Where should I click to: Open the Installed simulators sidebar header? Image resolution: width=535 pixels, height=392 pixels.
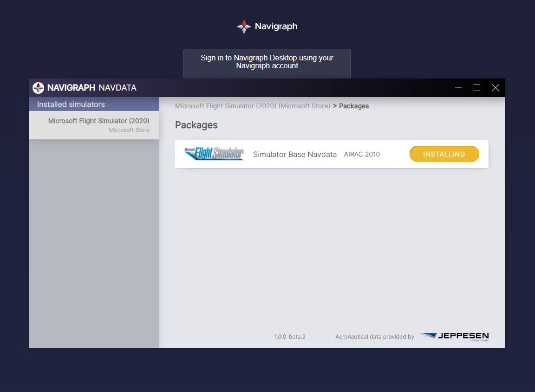pyautogui.click(x=94, y=104)
